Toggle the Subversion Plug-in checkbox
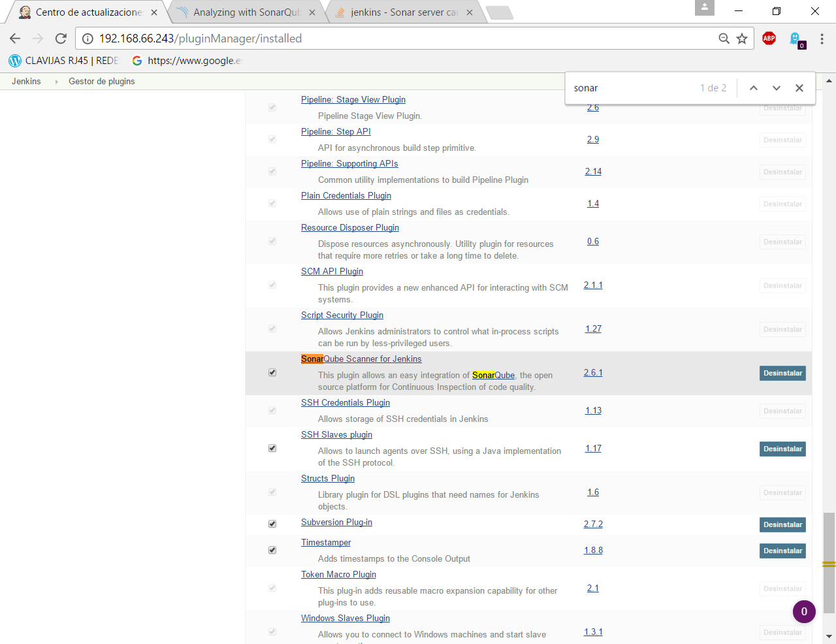The image size is (836, 644). pyautogui.click(x=272, y=524)
